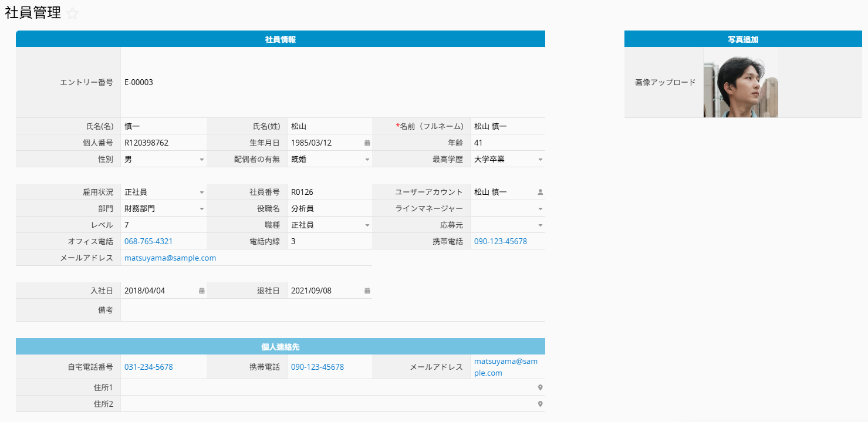Select the 役職名 field showing 分析員
Screen dimensions: 868x422
329,208
